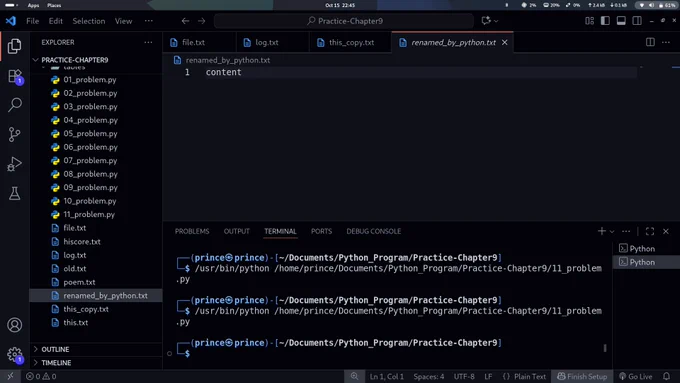
Task: Open the Search view
Action: coord(15,105)
